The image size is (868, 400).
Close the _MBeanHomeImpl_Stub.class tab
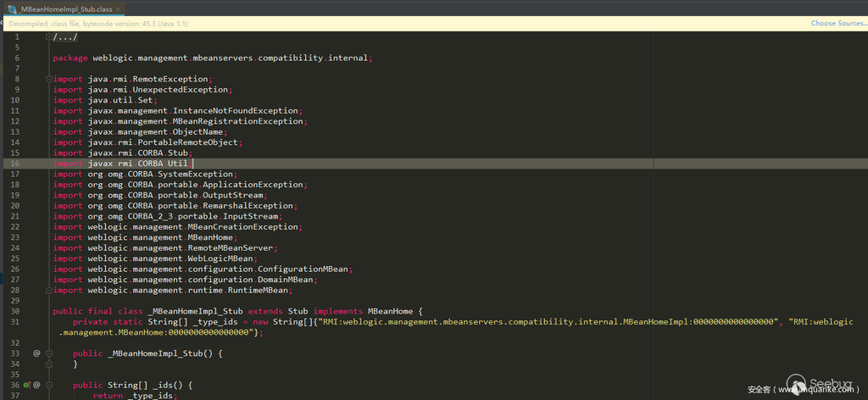coord(118,9)
